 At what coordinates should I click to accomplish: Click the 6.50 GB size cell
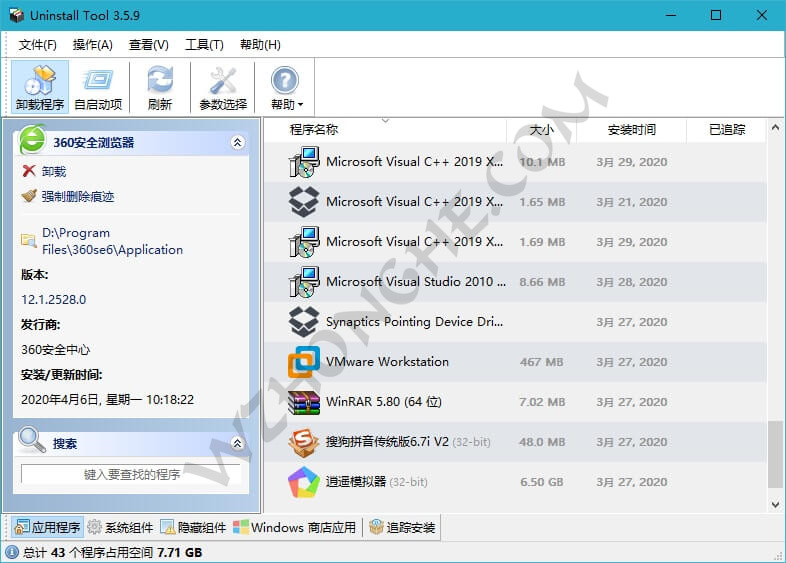(x=541, y=482)
